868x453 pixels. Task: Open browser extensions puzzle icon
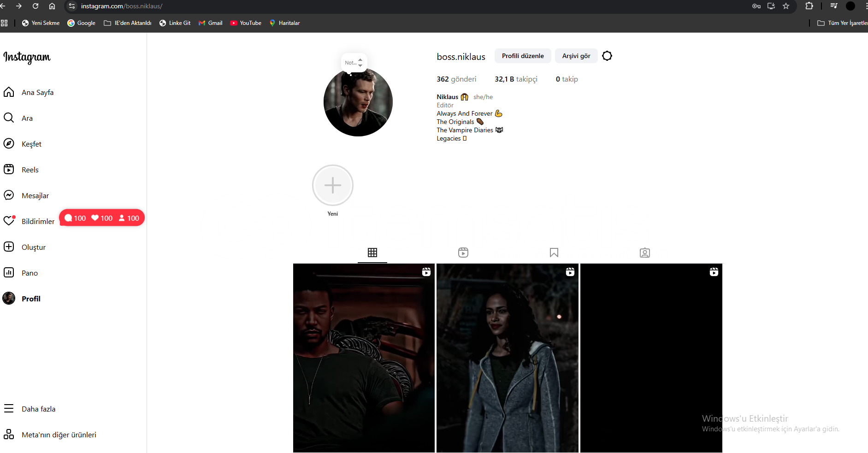point(809,6)
